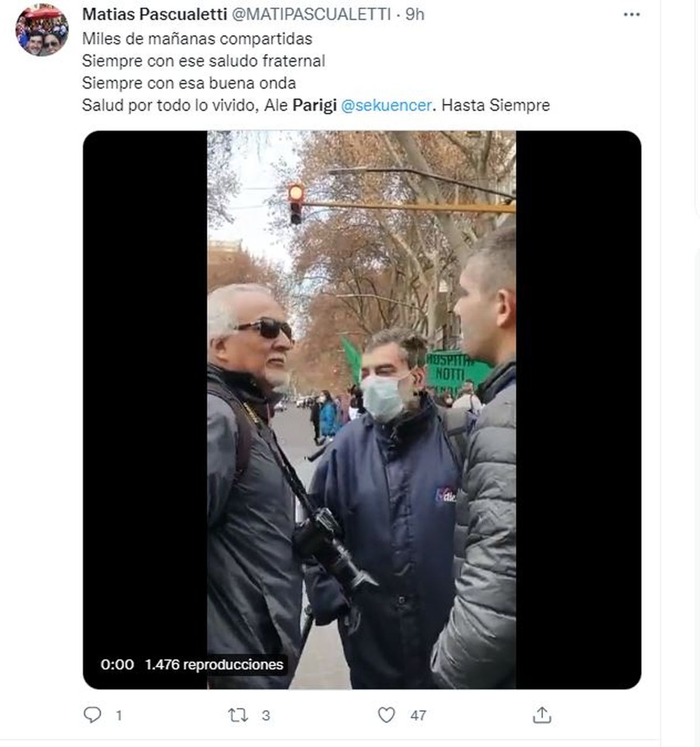Click the like count number 47
This screenshot has height=747, width=700.
tap(418, 715)
